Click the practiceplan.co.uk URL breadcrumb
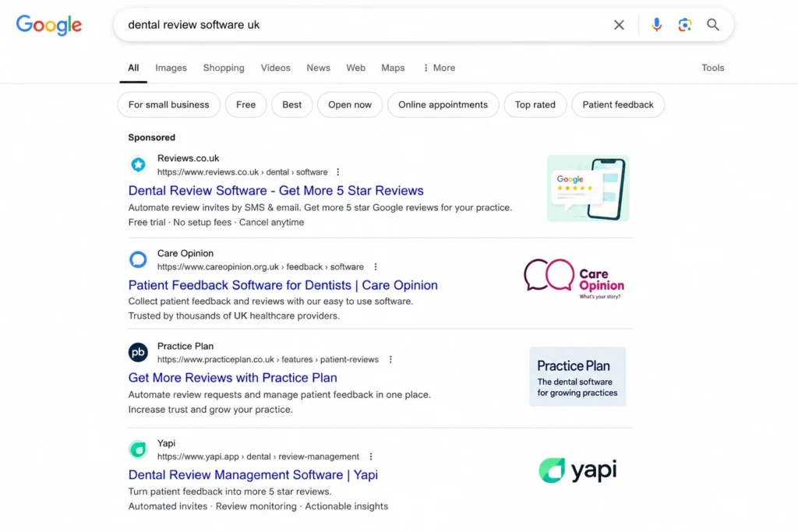The height and width of the screenshot is (532, 798). [268, 360]
